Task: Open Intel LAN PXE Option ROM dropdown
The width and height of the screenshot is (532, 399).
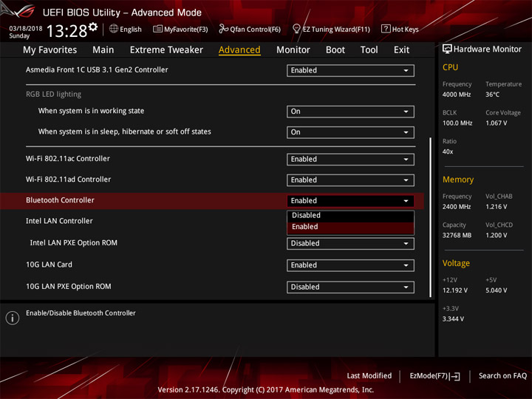Action: coord(350,244)
